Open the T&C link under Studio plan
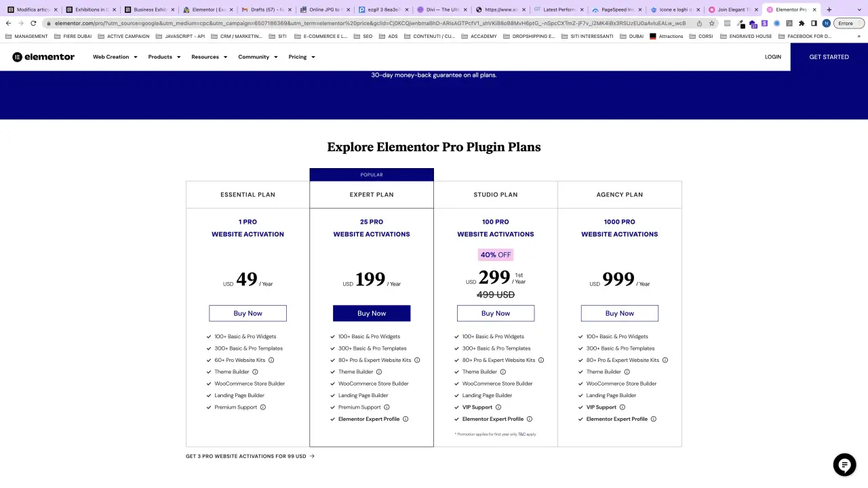This screenshot has height=488, width=868. (x=521, y=434)
